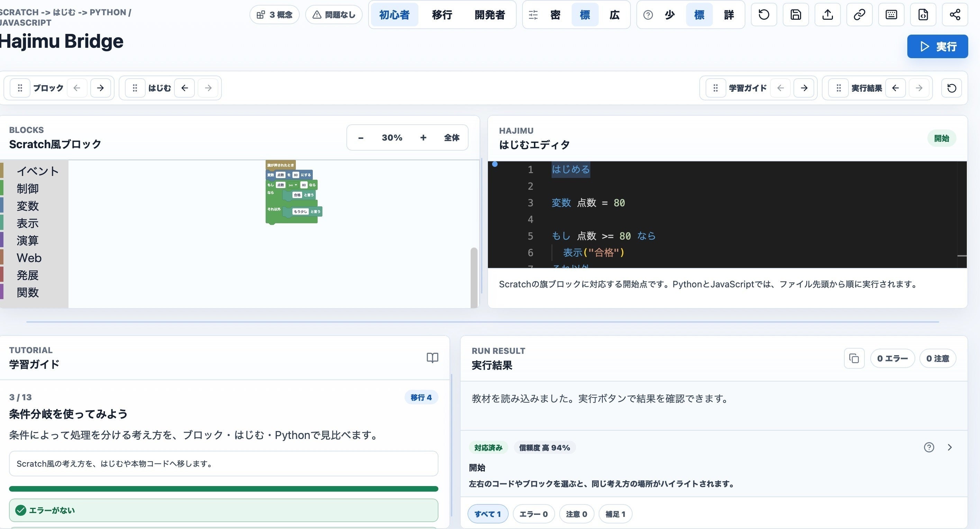Move はじむ panel left with arrow
This screenshot has height=529, width=980.
pos(185,88)
